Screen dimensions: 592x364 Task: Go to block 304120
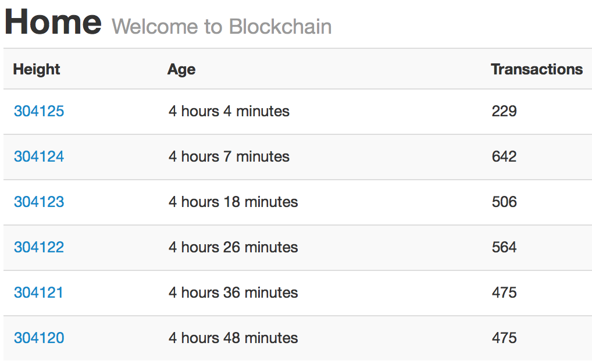coord(39,338)
